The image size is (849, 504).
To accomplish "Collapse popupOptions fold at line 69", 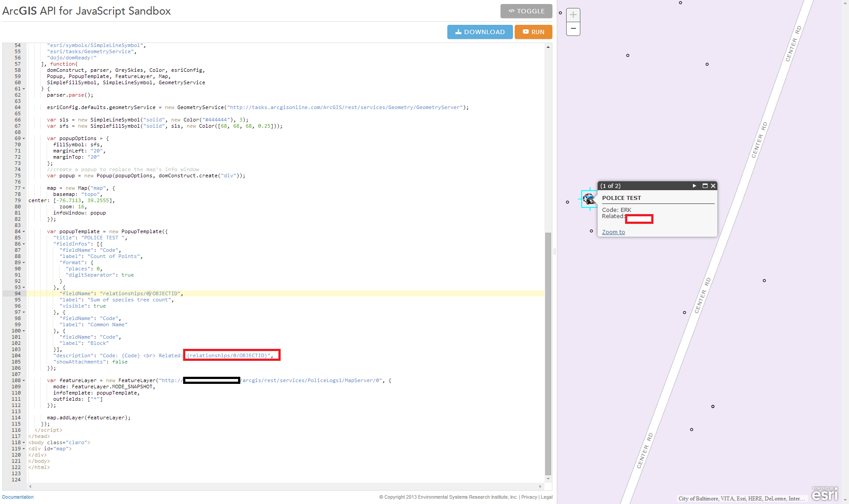I will (24, 139).
